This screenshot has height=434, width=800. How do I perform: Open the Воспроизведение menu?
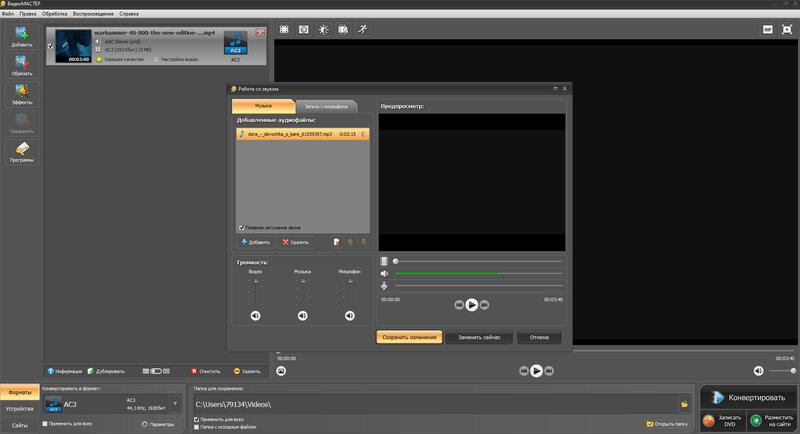click(x=93, y=14)
